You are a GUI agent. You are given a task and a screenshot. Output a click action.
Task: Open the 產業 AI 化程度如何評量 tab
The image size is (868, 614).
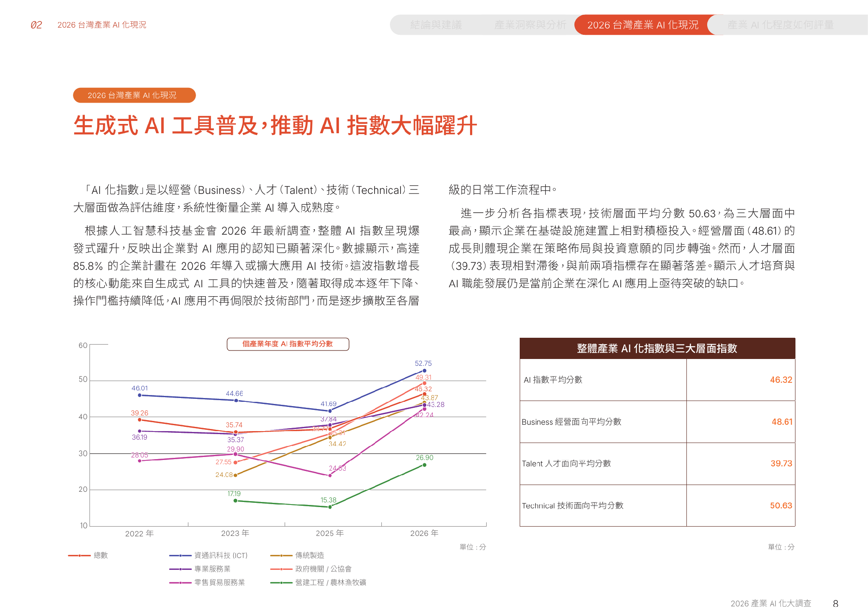[781, 25]
